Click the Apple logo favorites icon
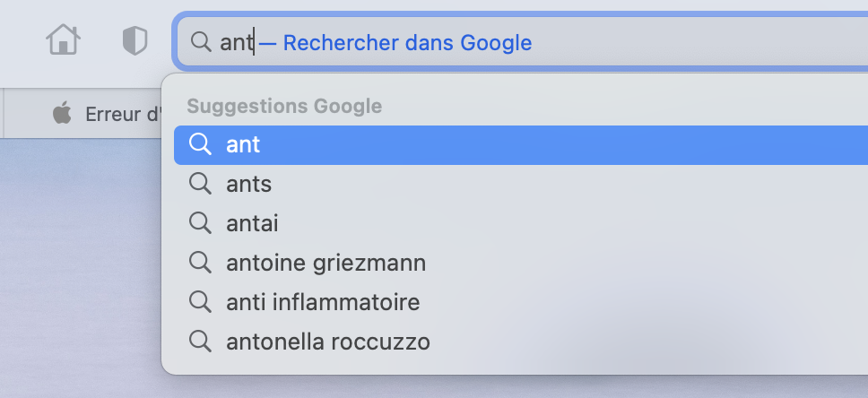Viewport: 868px width, 398px height. [x=61, y=114]
